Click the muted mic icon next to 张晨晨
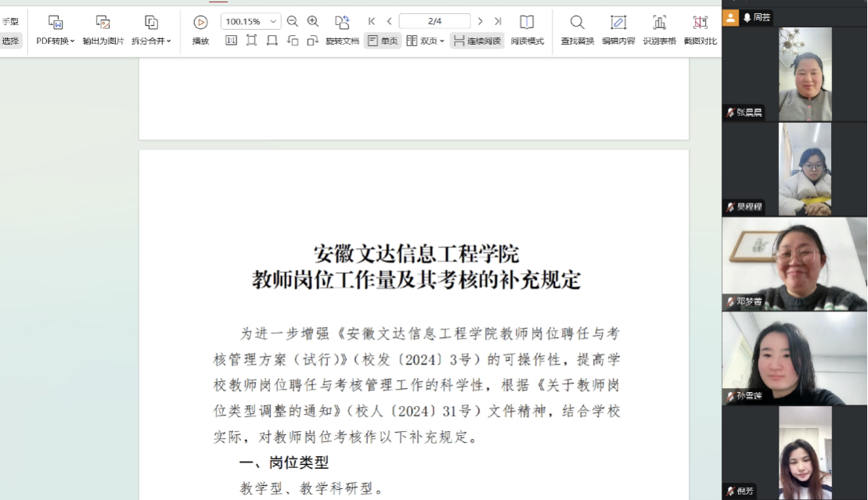Image resolution: width=868 pixels, height=500 pixels. [x=731, y=113]
